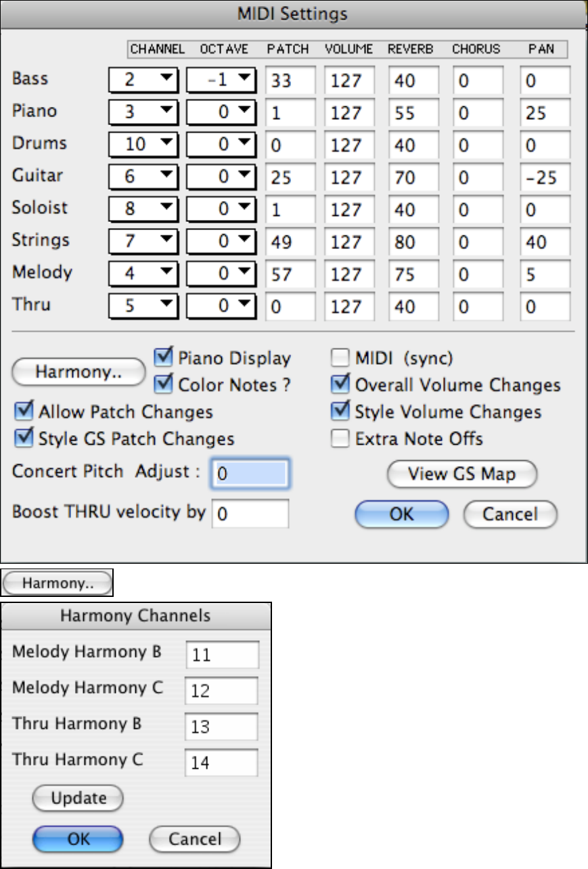Open the Guitar octave dropdown
Image resolution: width=588 pixels, height=869 pixels.
tap(221, 177)
